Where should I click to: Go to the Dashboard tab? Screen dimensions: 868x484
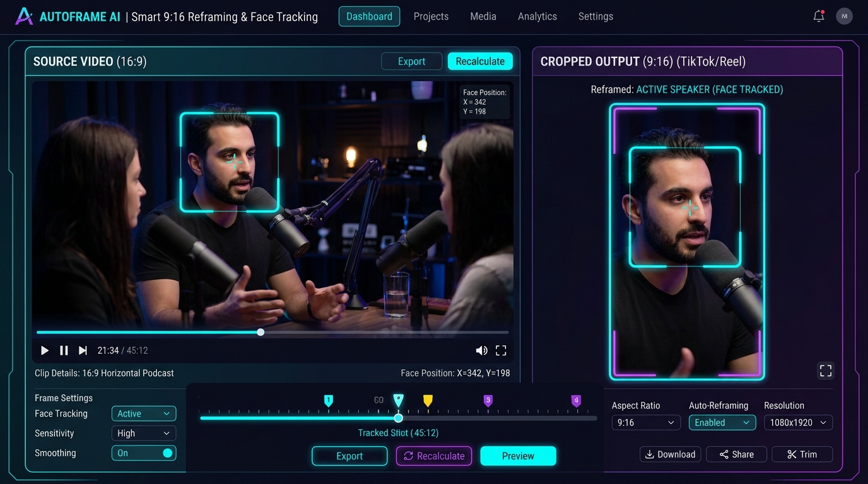[369, 16]
